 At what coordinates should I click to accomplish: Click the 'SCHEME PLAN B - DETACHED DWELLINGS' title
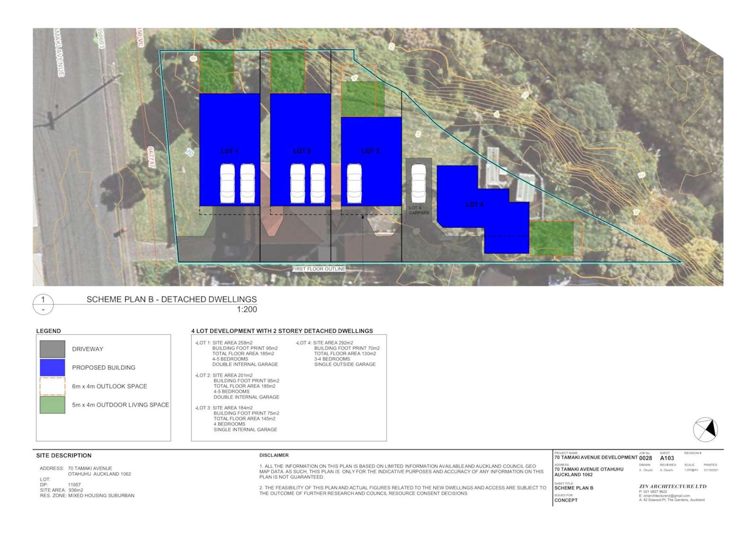pyautogui.click(x=172, y=299)
